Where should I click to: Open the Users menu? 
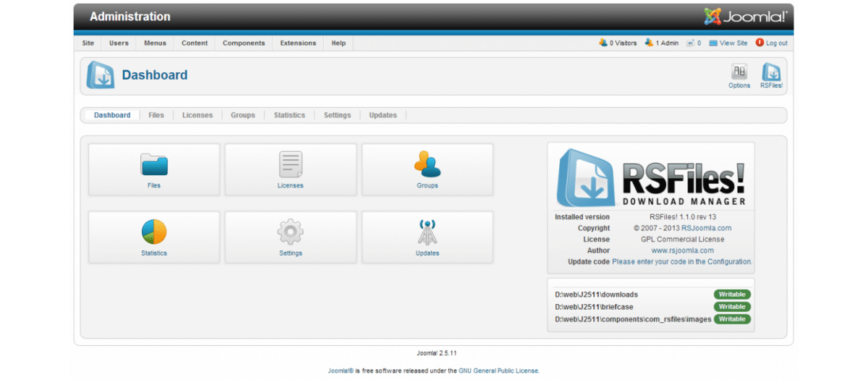pyautogui.click(x=119, y=43)
